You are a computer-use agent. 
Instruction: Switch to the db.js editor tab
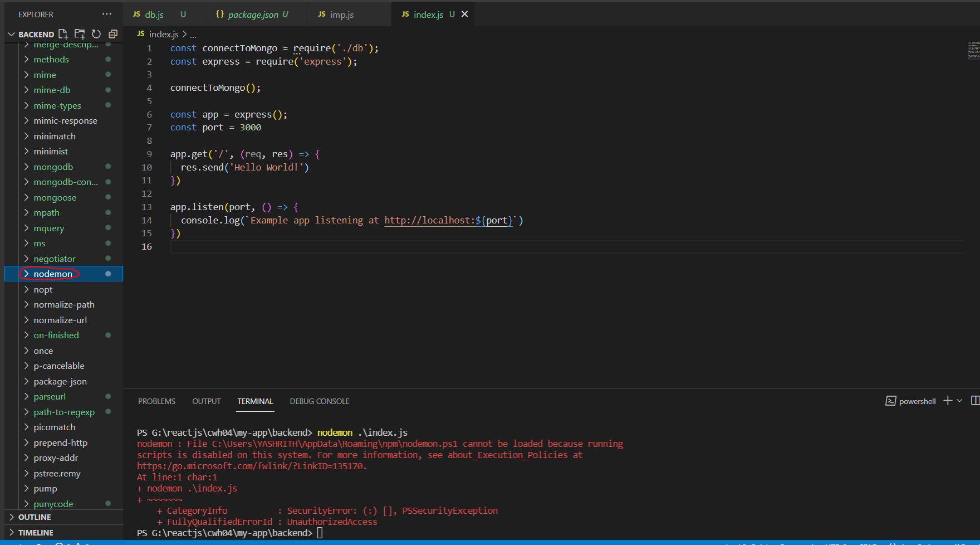pos(154,14)
